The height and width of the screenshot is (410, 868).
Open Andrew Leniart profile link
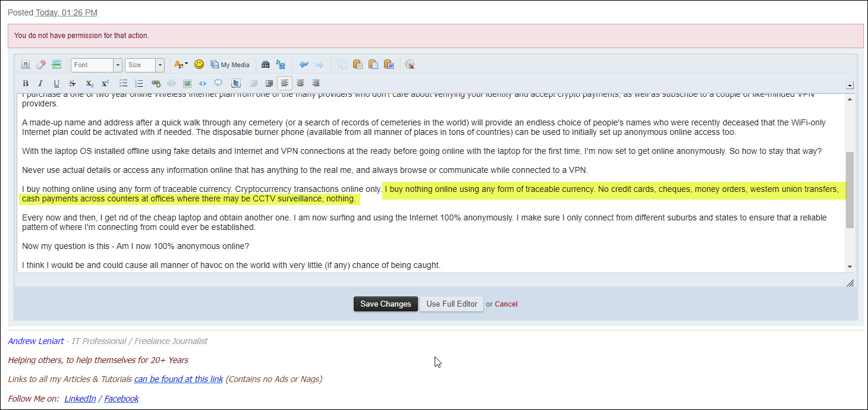[x=36, y=341]
